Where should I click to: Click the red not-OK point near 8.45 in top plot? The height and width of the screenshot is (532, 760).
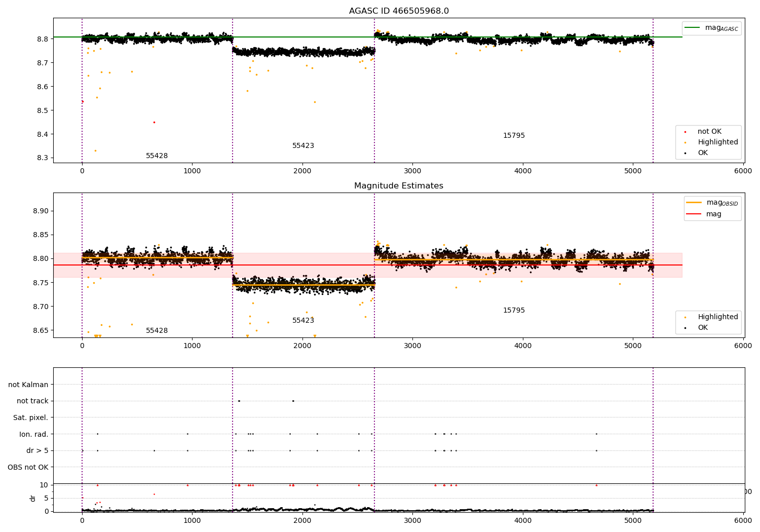click(x=154, y=122)
